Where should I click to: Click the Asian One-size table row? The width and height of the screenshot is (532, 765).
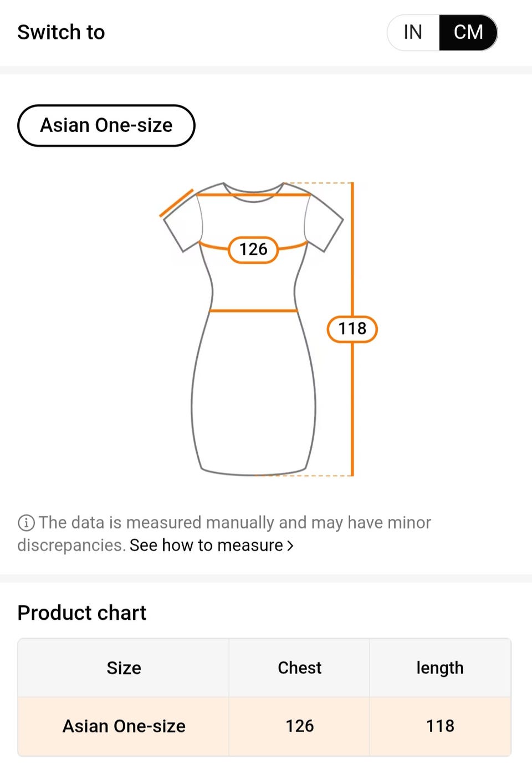coord(264,726)
